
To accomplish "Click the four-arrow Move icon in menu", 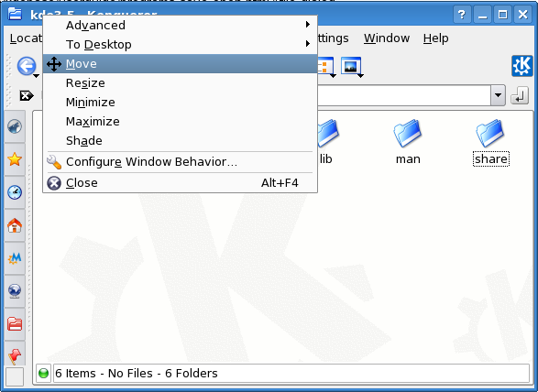I will pyautogui.click(x=54, y=64).
